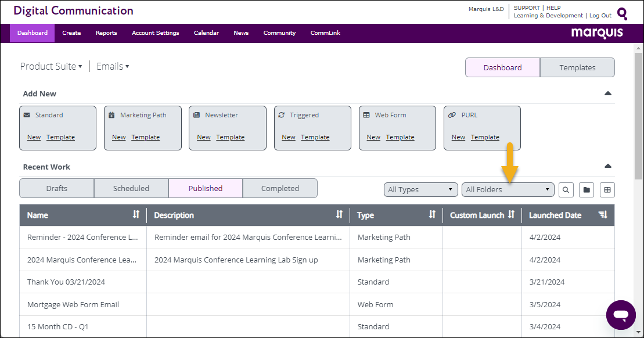Switch to the Drafts tab
The width and height of the screenshot is (644, 338).
coord(57,188)
